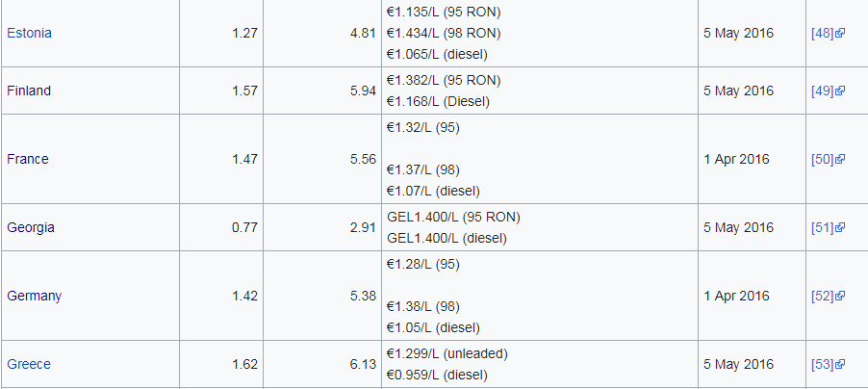Follow citation [51] for Georgia
Screen dimensions: 868x389
(823, 228)
